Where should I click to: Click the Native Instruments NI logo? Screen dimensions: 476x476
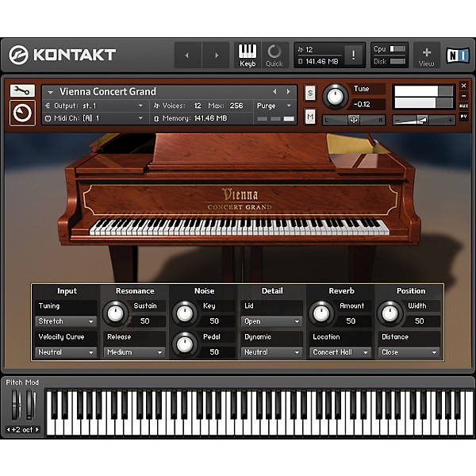point(458,56)
